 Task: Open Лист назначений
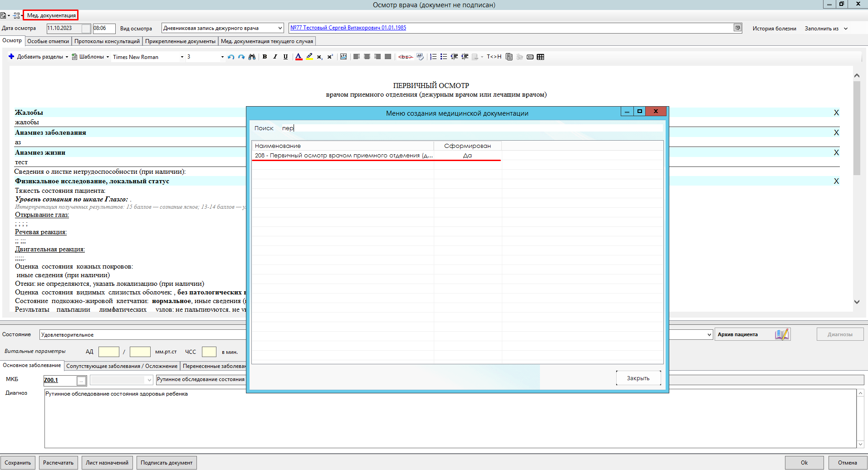(x=107, y=463)
